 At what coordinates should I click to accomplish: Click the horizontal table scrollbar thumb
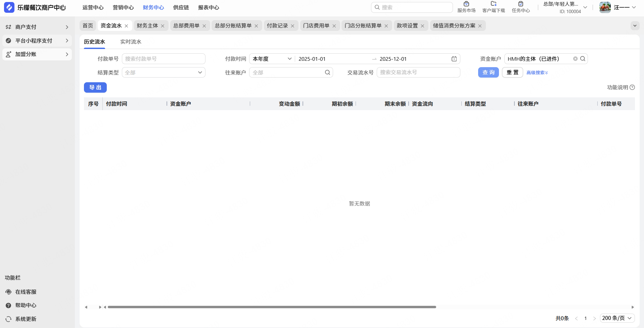272,307
